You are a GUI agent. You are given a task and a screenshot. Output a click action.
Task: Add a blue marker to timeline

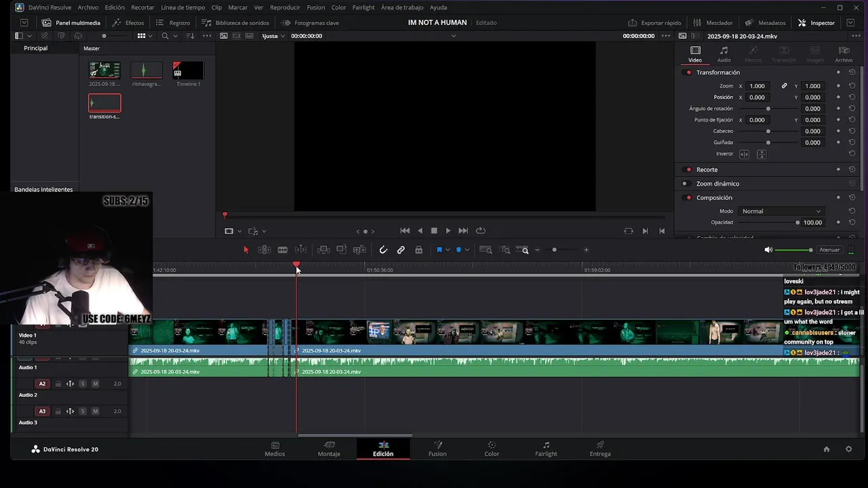[x=458, y=250]
